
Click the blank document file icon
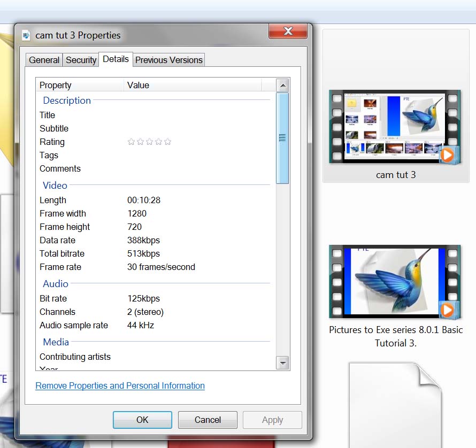pos(395,405)
